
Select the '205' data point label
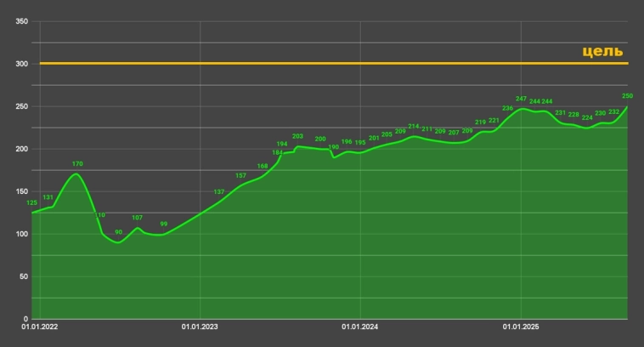(x=387, y=134)
